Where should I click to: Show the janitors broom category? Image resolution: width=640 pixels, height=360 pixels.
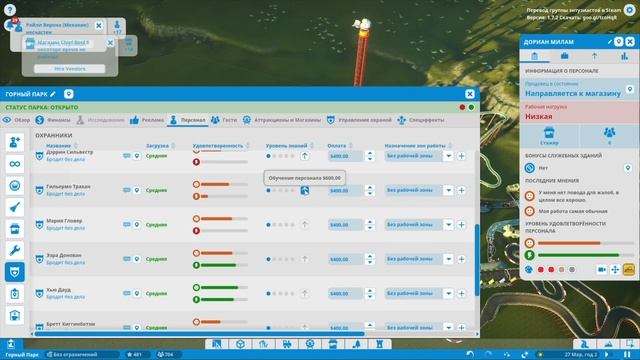click(x=15, y=207)
